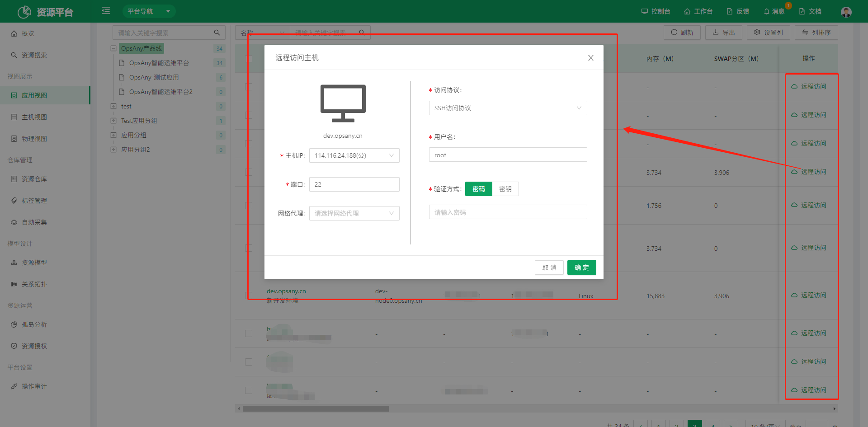Open 孤岛分析 sidebar item
Viewport: 868px width, 427px height.
[x=45, y=324]
